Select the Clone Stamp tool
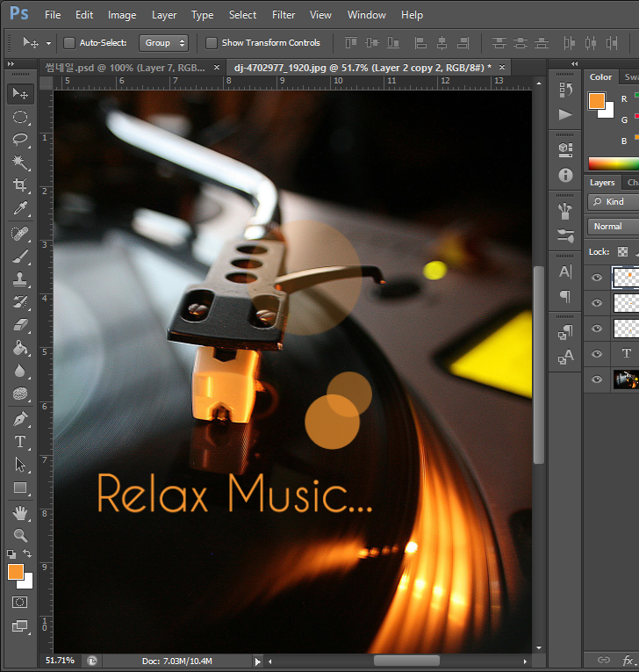Image resolution: width=639 pixels, height=672 pixels. pos(19,279)
